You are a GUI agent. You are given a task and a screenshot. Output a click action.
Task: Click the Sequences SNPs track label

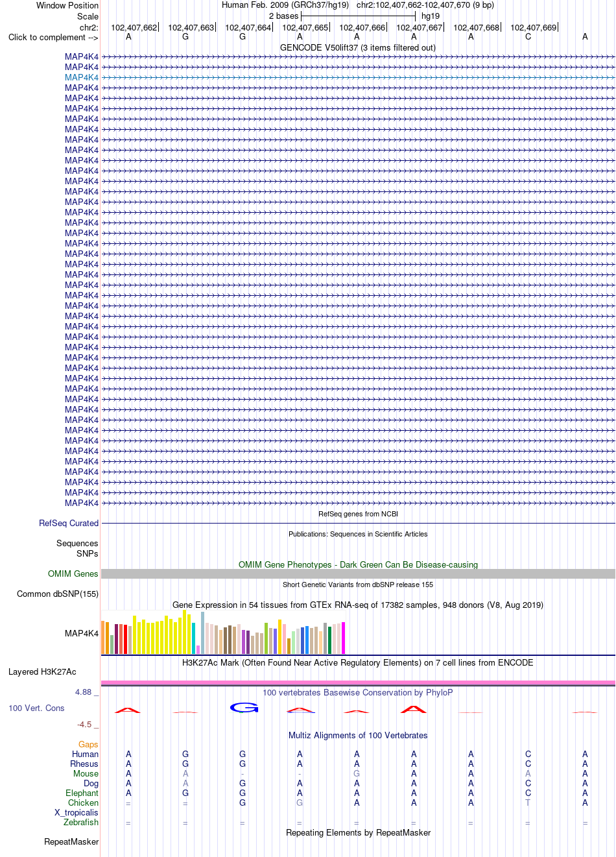point(77,548)
